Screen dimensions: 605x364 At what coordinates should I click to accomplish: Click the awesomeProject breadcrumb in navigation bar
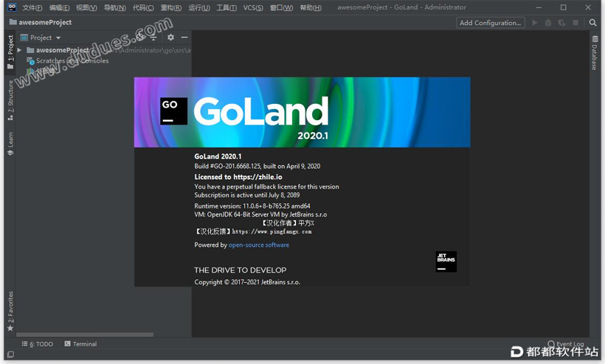click(x=41, y=22)
